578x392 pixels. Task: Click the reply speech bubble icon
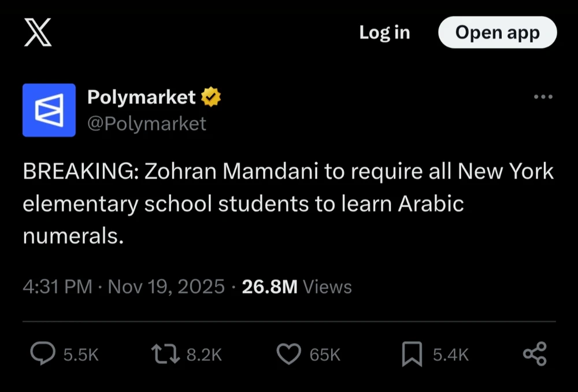click(x=43, y=354)
